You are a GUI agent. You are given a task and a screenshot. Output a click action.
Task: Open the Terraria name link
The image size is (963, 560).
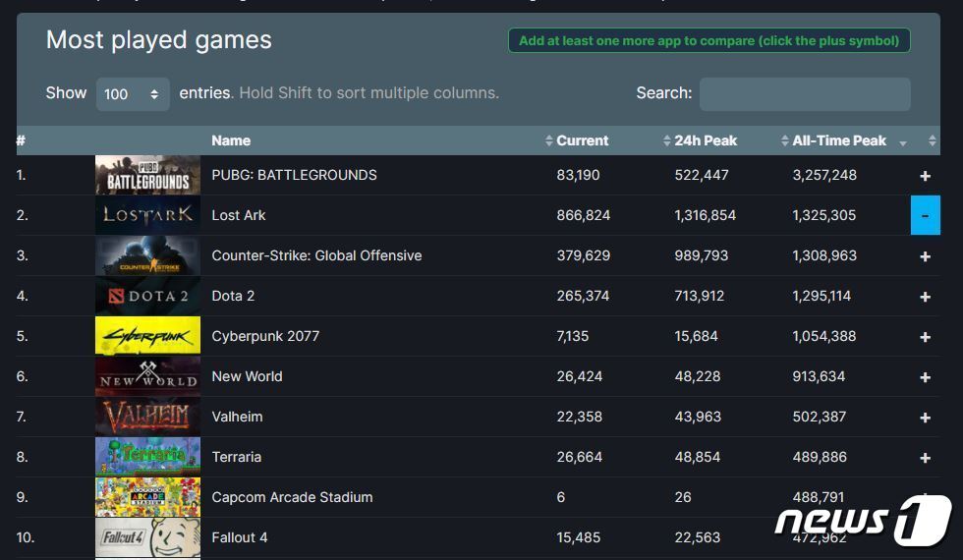[237, 457]
